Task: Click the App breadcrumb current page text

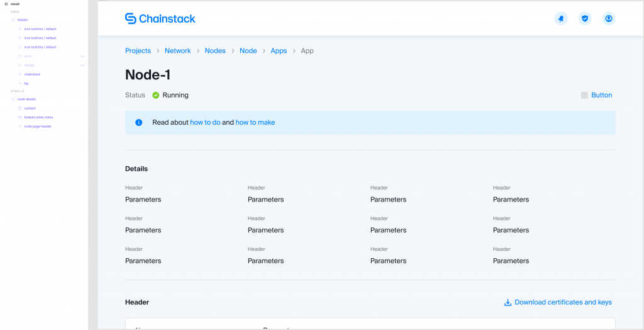Action: 307,50
